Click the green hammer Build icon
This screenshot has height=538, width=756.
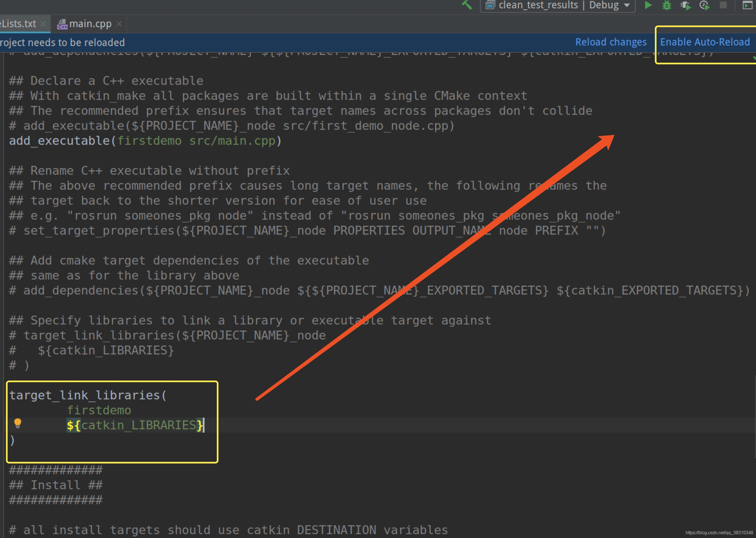[467, 5]
